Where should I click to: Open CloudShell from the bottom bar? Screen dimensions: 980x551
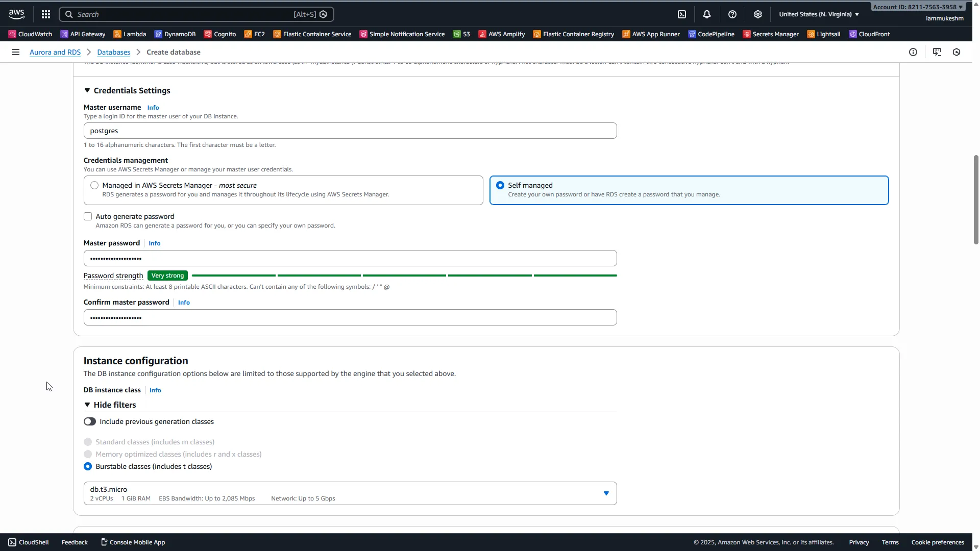(28, 542)
